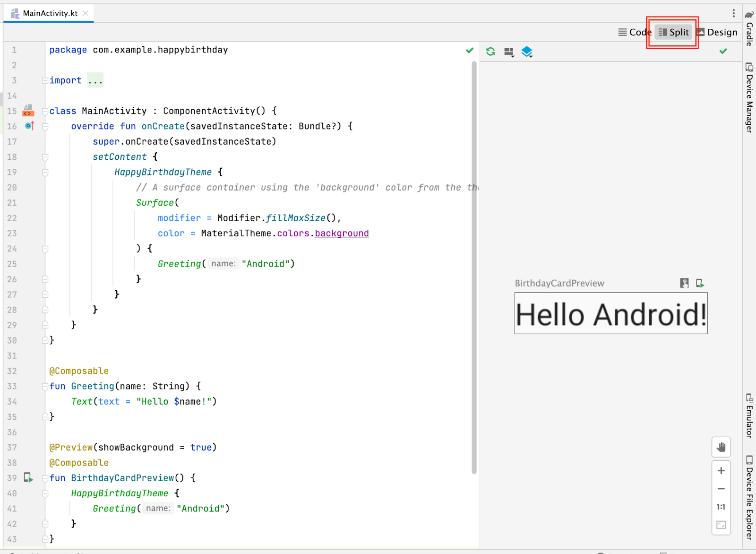This screenshot has height=554, width=756.
Task: Click the "Android" string on line 41
Action: [201, 508]
